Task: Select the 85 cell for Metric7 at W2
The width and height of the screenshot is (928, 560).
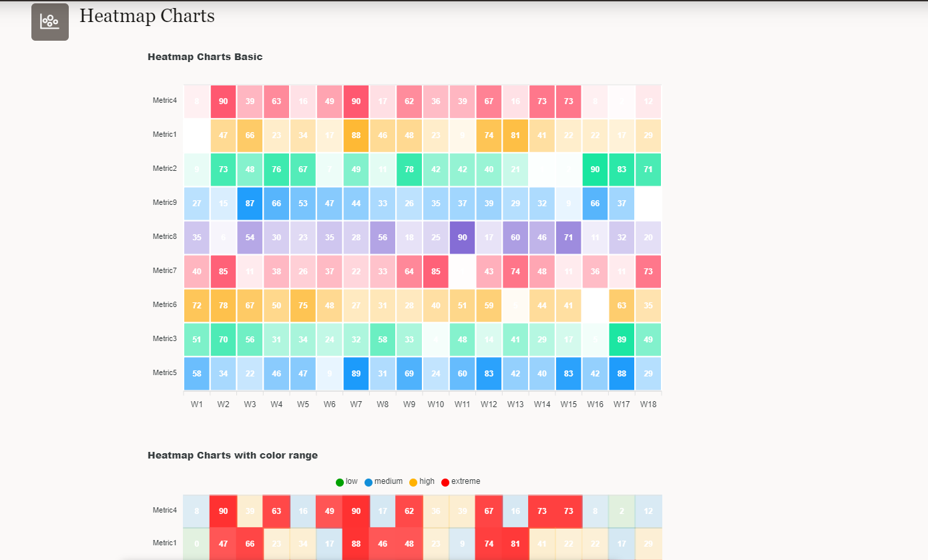Action: coord(223,271)
